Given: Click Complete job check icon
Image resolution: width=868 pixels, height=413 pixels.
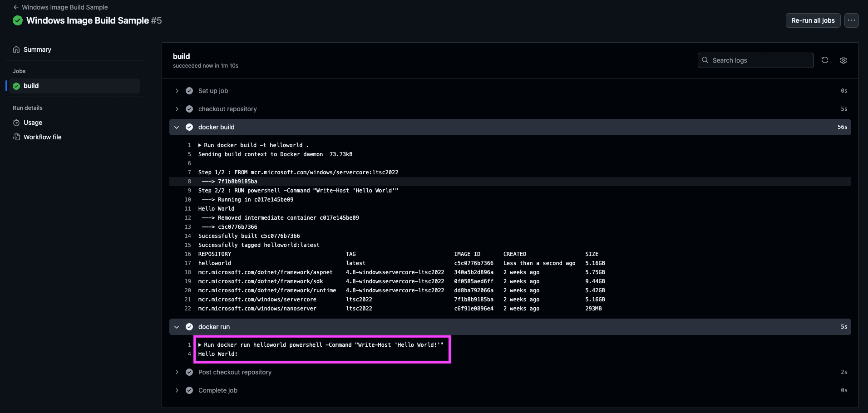Looking at the screenshot, I should click(x=189, y=390).
